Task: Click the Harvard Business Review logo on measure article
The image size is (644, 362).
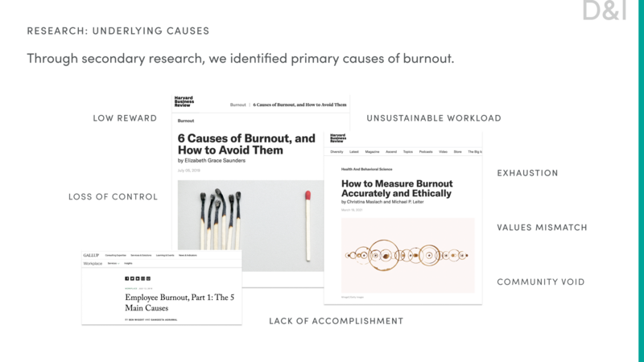Action: point(338,138)
